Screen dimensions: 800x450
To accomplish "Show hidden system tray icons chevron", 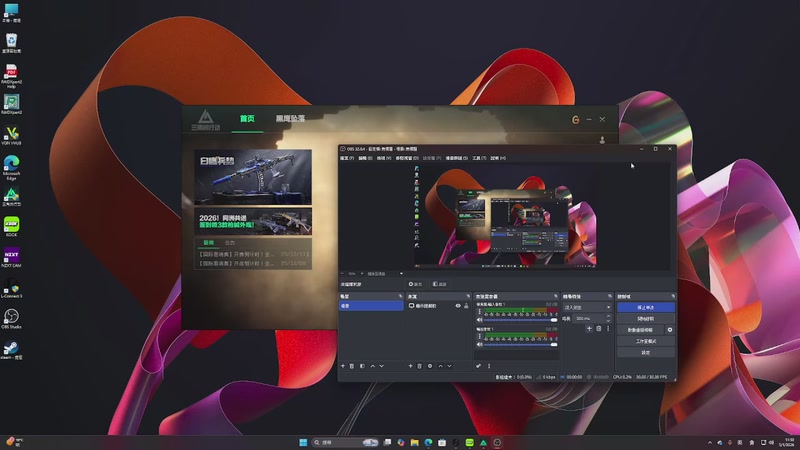I will (710, 442).
